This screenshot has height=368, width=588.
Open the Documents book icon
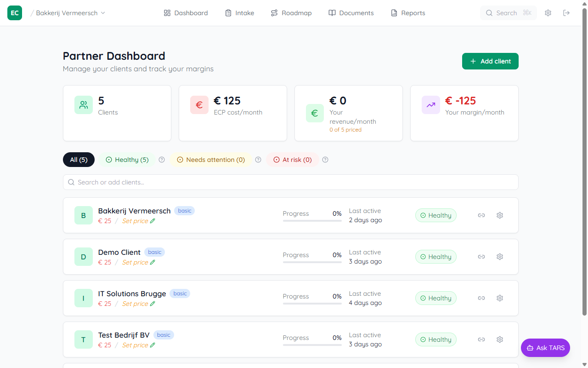point(332,12)
